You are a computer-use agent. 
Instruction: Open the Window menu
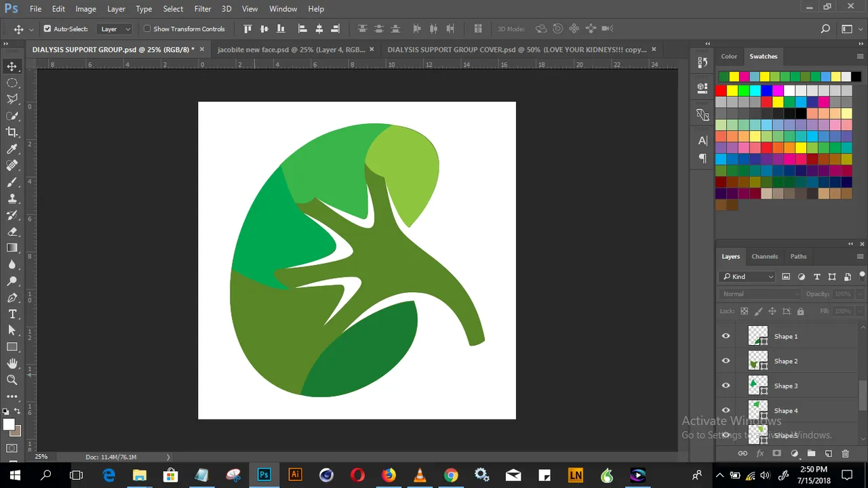[283, 9]
